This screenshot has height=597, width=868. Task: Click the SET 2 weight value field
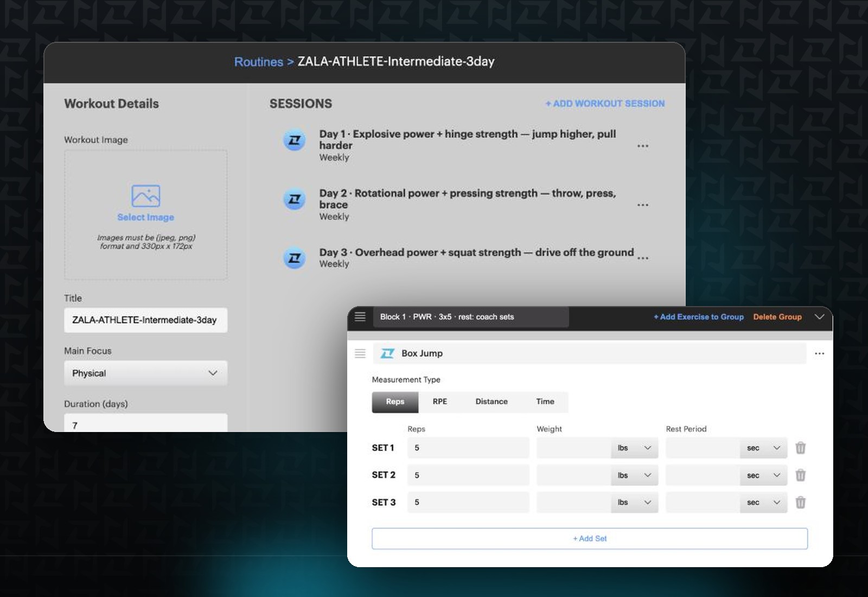click(574, 475)
